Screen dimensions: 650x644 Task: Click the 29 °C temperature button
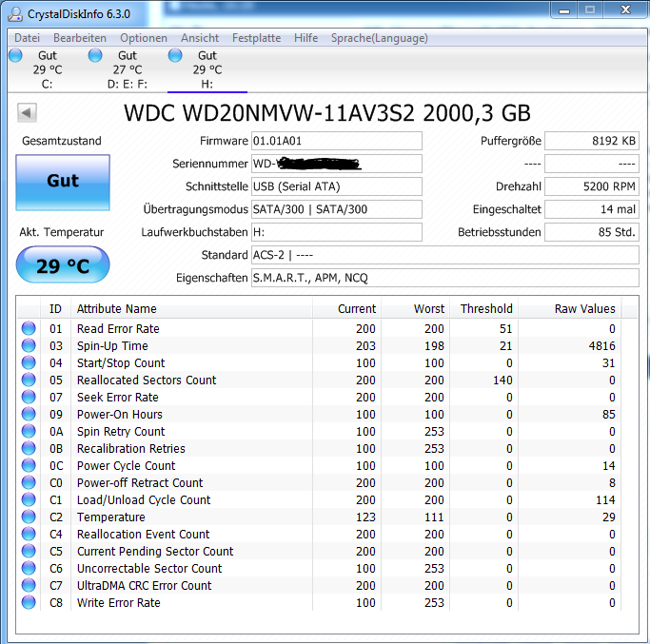pyautogui.click(x=63, y=264)
